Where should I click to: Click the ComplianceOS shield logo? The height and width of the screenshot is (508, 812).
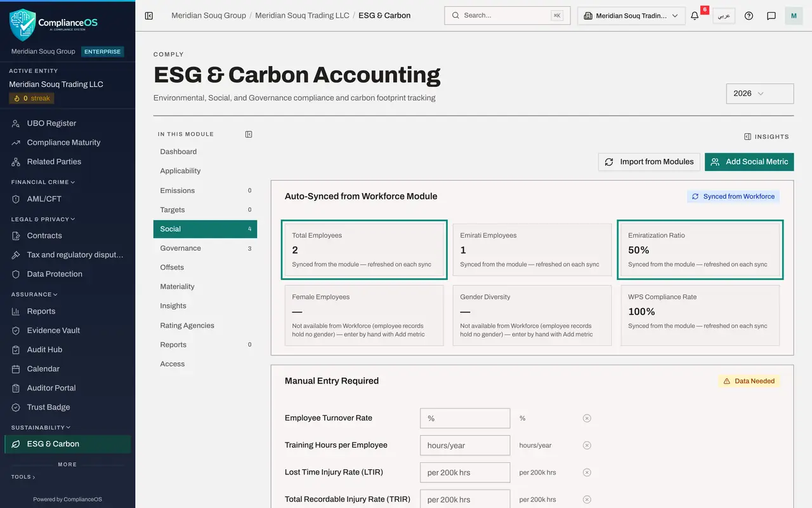(23, 24)
